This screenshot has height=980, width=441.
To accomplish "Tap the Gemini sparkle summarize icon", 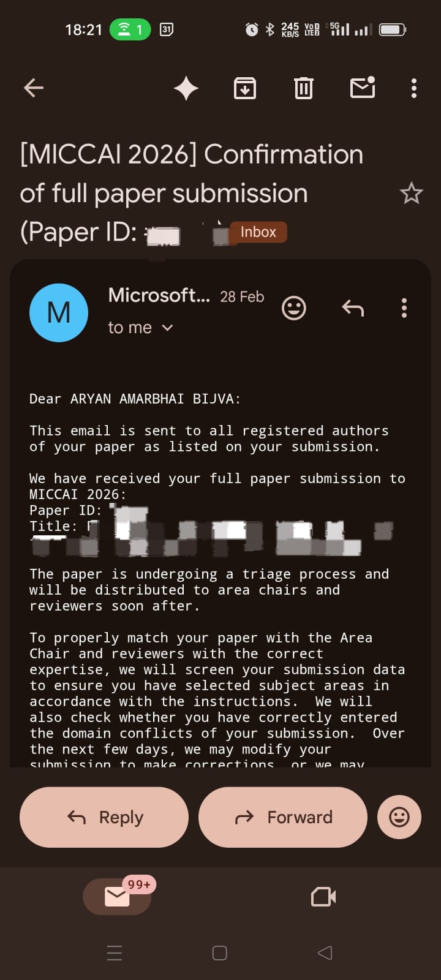I will [186, 89].
